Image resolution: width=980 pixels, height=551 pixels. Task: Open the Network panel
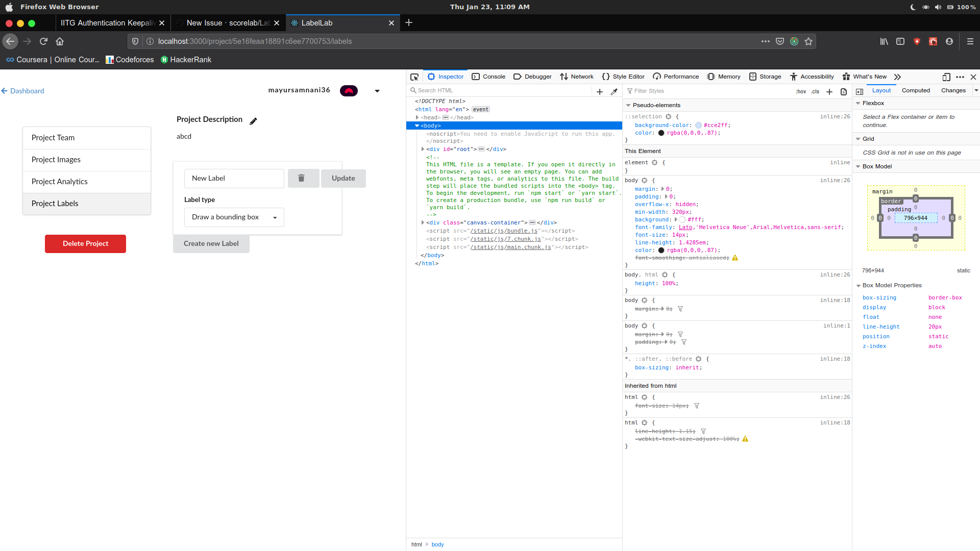577,77
